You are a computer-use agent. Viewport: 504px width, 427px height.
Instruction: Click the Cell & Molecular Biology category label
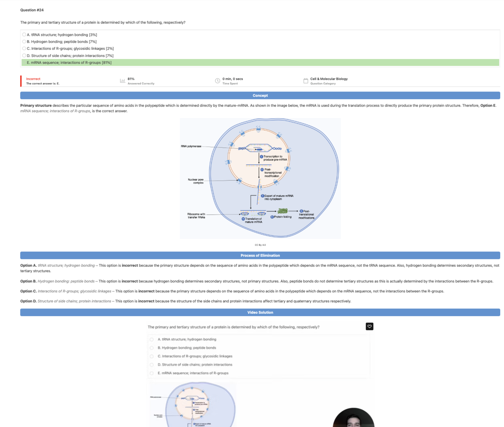click(329, 79)
